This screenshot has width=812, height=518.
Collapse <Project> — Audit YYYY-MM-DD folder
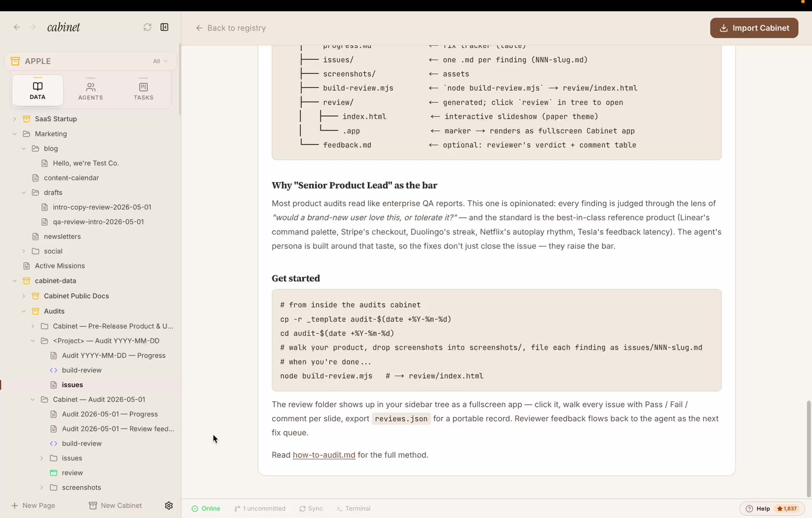33,341
